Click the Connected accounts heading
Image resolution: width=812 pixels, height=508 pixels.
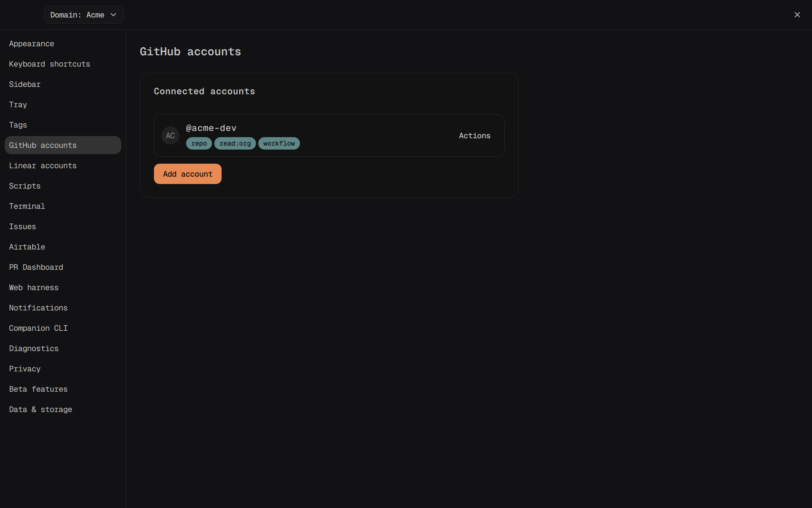[x=204, y=91]
